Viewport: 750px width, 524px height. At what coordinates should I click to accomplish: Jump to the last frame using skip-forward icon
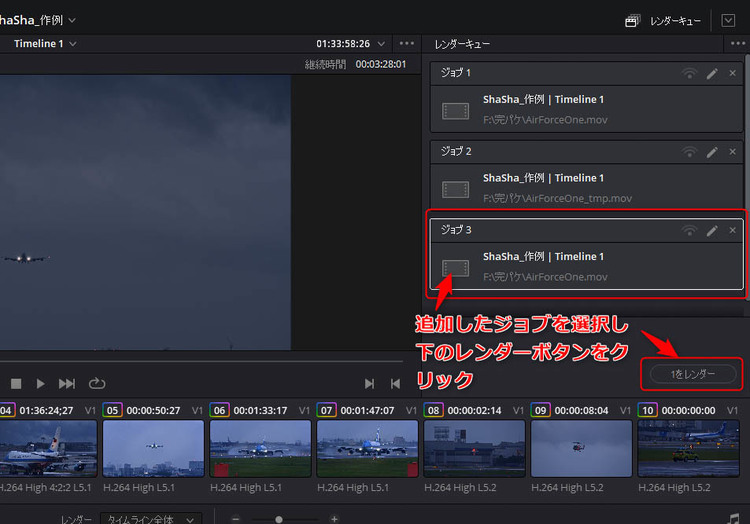pyautogui.click(x=67, y=383)
